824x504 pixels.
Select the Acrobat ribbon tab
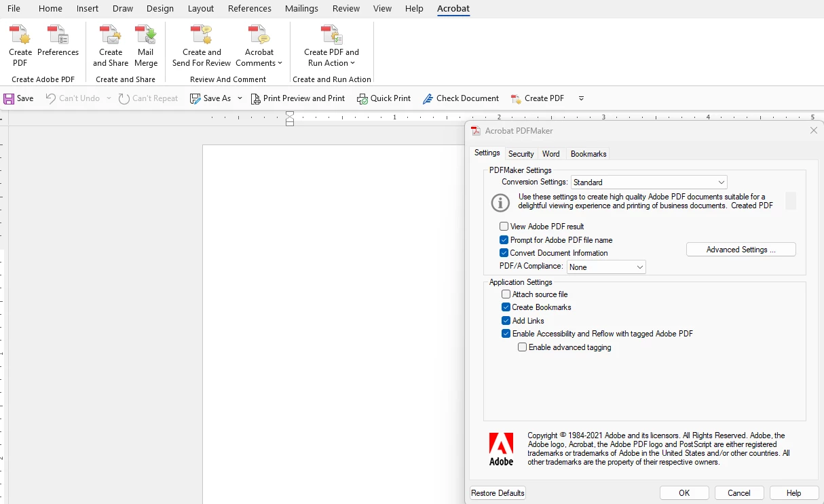453,9
